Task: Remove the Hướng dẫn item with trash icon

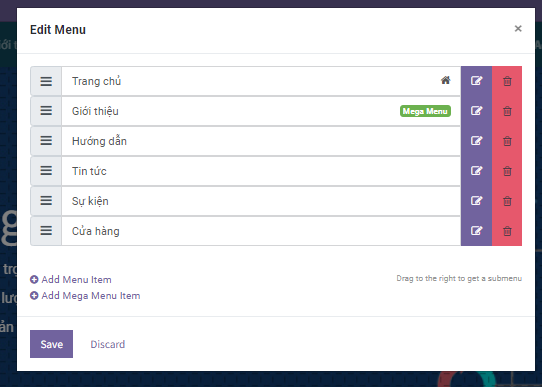Action: [x=507, y=141]
